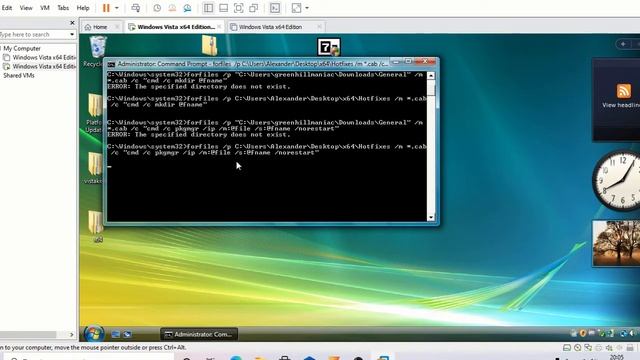Click View headlines in the RSS gadget
The image size is (640, 360).
[620, 105]
